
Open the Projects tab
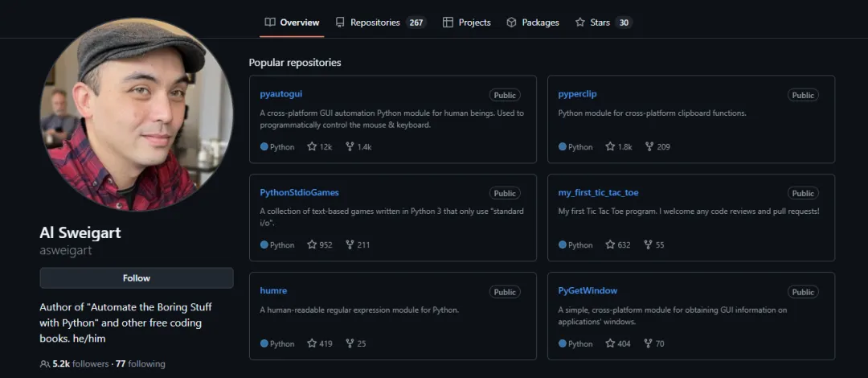click(x=466, y=23)
